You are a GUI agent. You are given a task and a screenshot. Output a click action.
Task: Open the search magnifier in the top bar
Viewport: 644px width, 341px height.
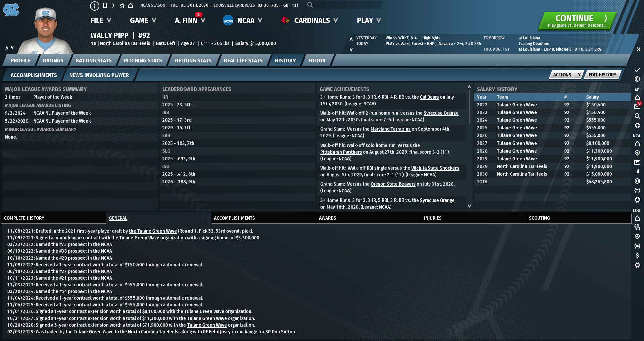[310, 5]
